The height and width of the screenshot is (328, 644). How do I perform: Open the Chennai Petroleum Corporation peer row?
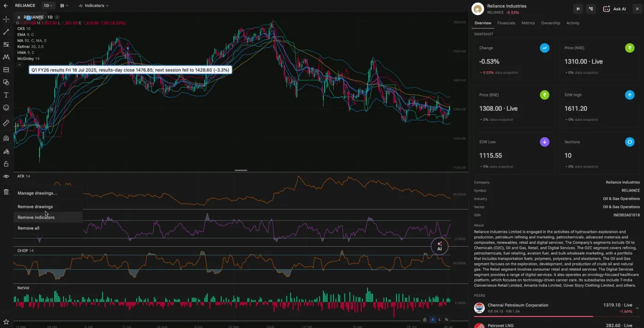(x=557, y=308)
